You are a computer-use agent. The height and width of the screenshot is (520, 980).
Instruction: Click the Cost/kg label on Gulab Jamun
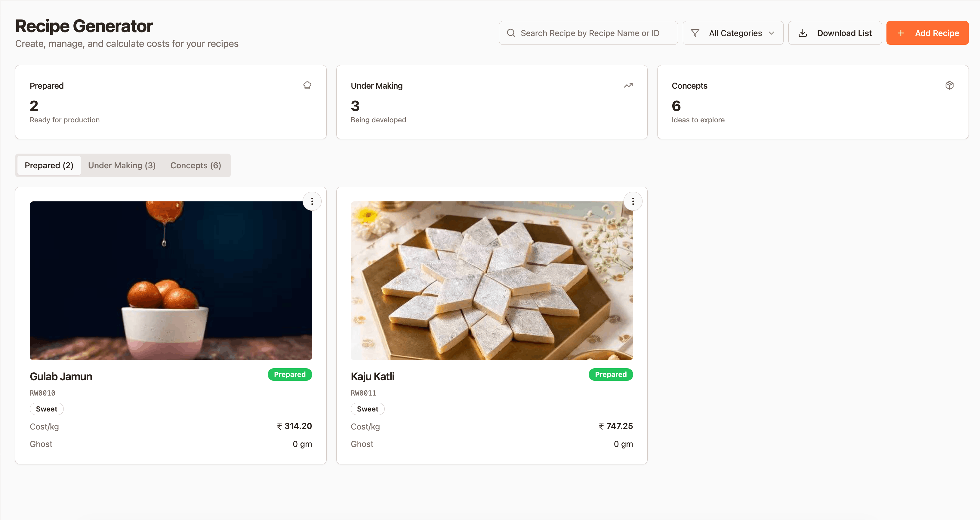(x=45, y=427)
